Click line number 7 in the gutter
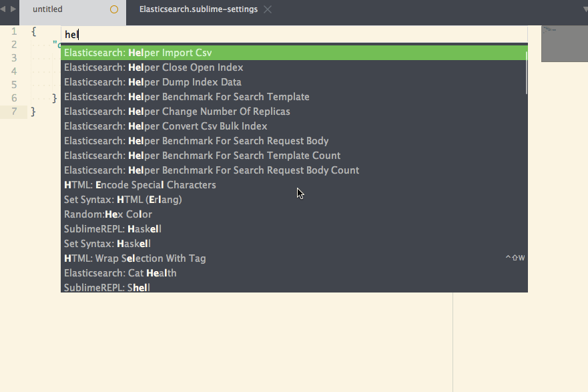This screenshot has width=588, height=392. [x=14, y=112]
